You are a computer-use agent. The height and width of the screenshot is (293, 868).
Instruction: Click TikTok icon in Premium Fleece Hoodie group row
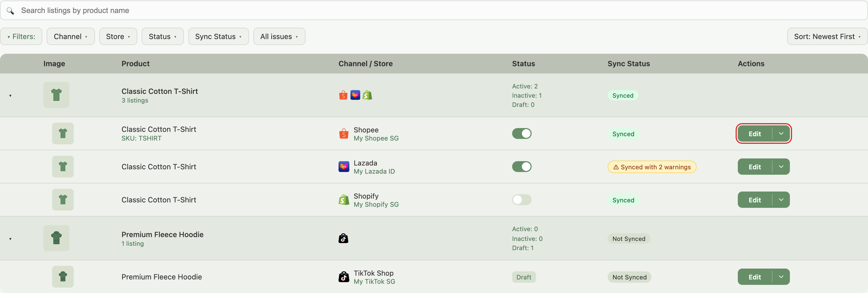(343, 238)
